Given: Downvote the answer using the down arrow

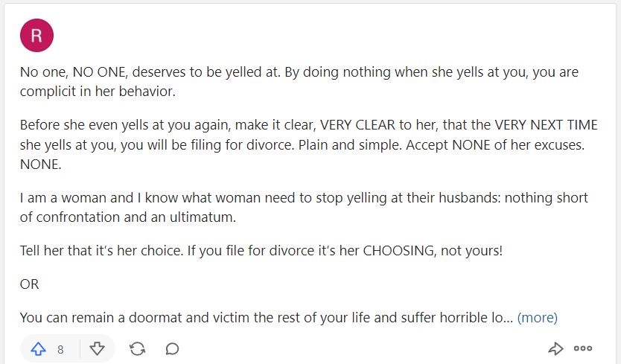Looking at the screenshot, I should (x=97, y=349).
